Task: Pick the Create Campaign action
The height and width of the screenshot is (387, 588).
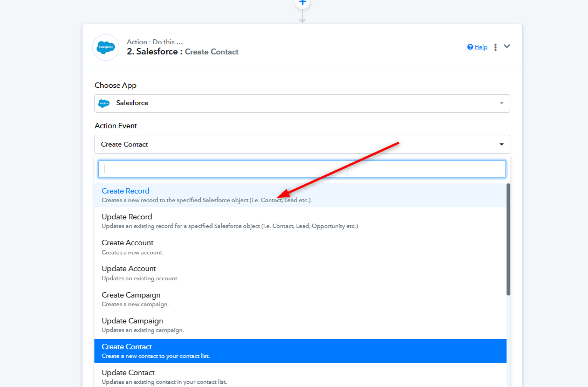Action: click(x=300, y=299)
